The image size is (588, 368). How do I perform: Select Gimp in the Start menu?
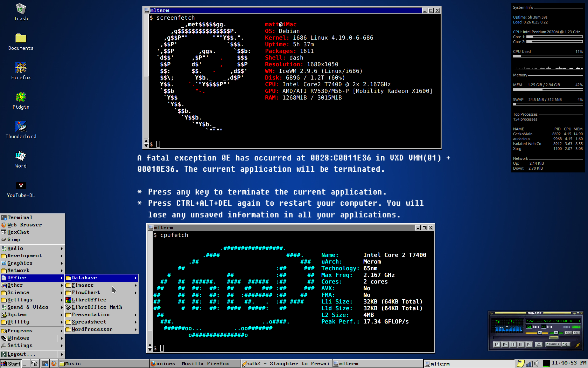point(33,240)
